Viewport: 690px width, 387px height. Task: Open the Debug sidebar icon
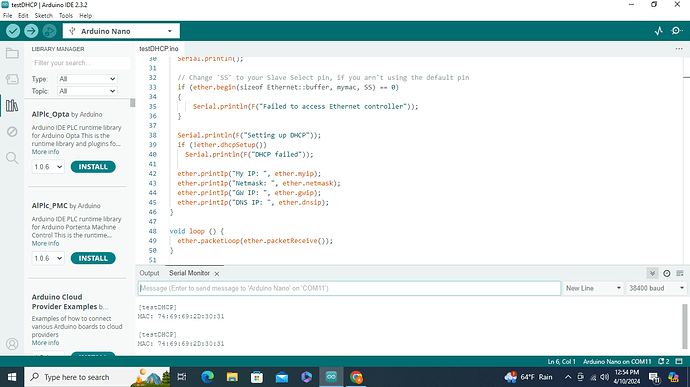(x=12, y=132)
